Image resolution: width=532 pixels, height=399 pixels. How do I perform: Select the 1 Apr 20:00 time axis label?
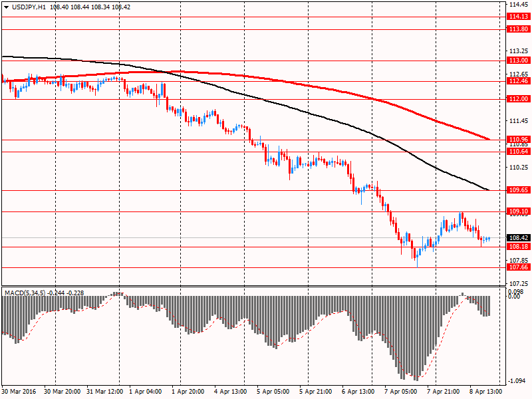click(x=188, y=392)
